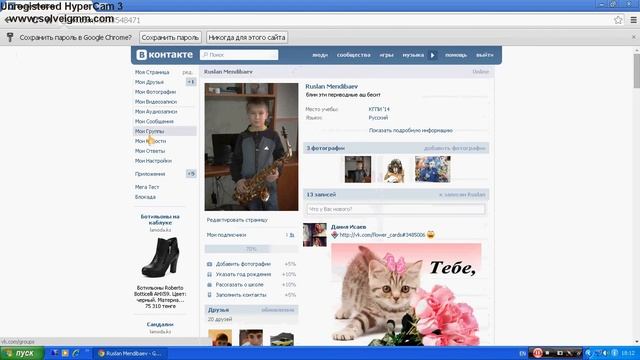Click ред. next to Моя Страница
640x360 pixels.
(x=187, y=72)
